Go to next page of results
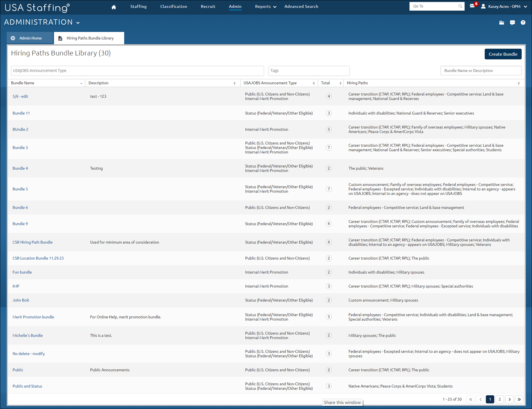 [509, 399]
